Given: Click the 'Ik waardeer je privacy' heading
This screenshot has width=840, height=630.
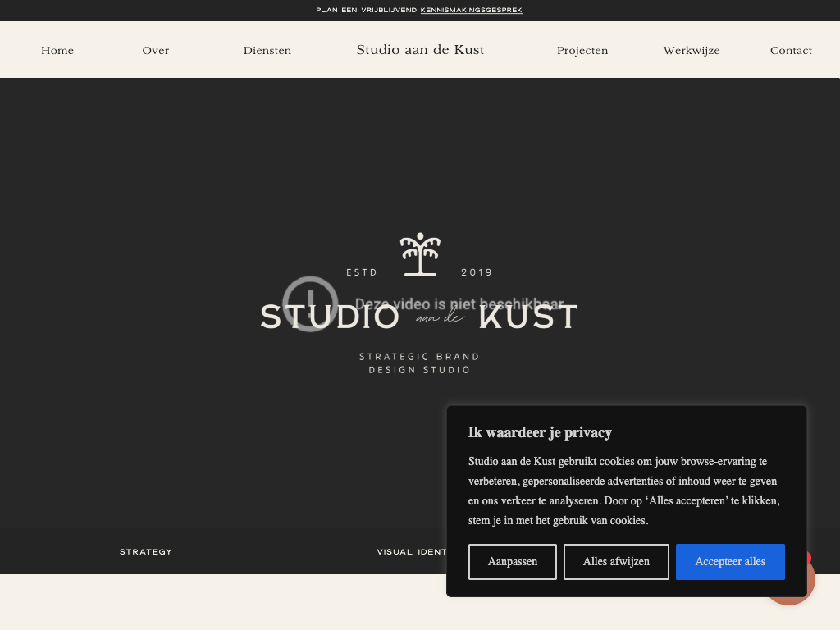Looking at the screenshot, I should click(540, 432).
